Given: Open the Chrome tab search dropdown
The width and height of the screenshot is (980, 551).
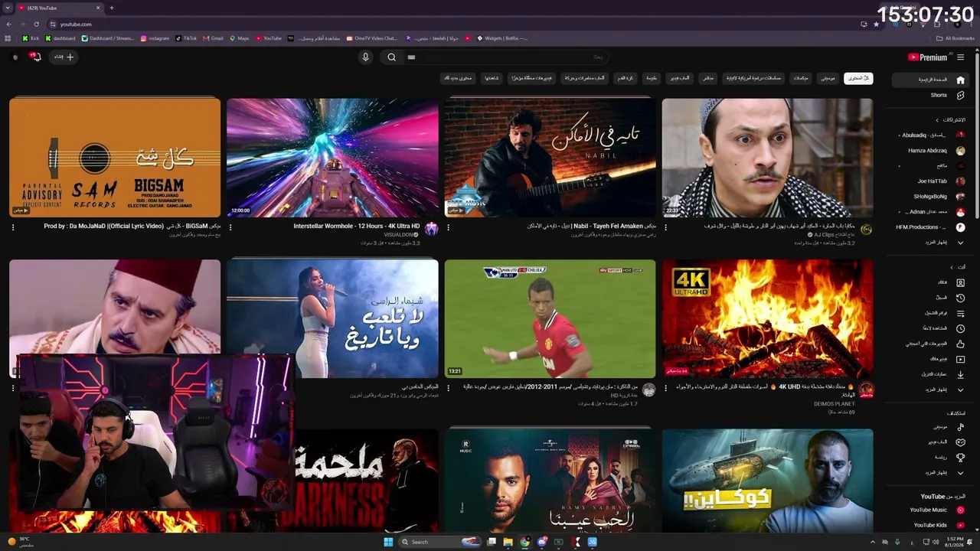Looking at the screenshot, I should pyautogui.click(x=8, y=8).
